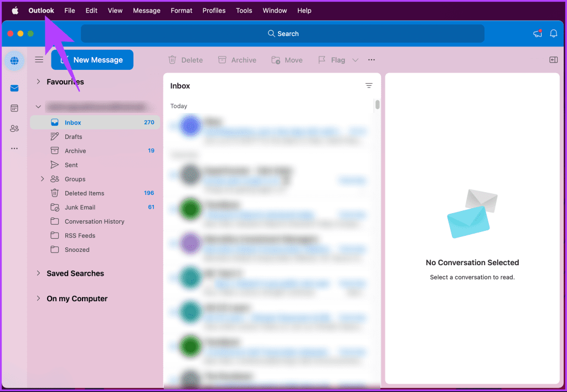The image size is (567, 392).
Task: Click the Archive count 19
Action: 151,151
